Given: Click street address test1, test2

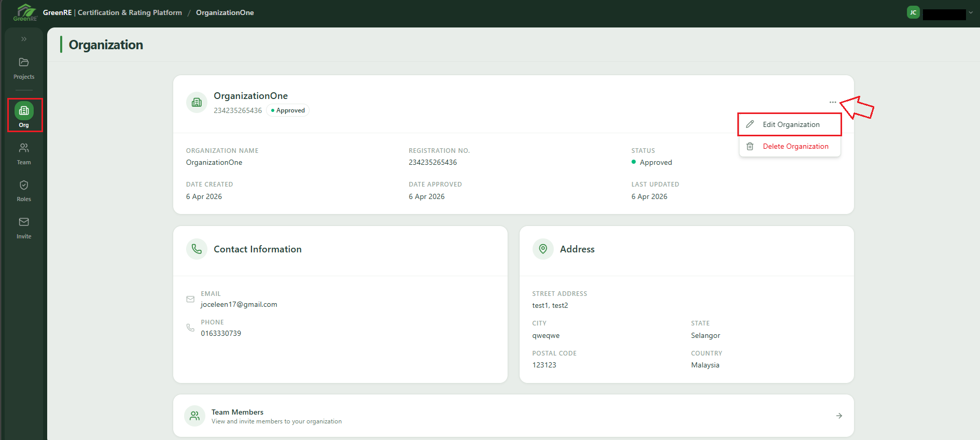Looking at the screenshot, I should pos(550,305).
